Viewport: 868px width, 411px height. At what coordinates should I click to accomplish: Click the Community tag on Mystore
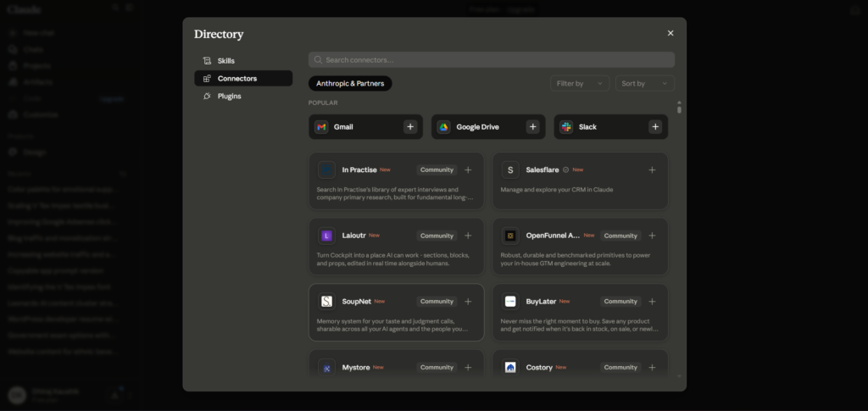(437, 367)
